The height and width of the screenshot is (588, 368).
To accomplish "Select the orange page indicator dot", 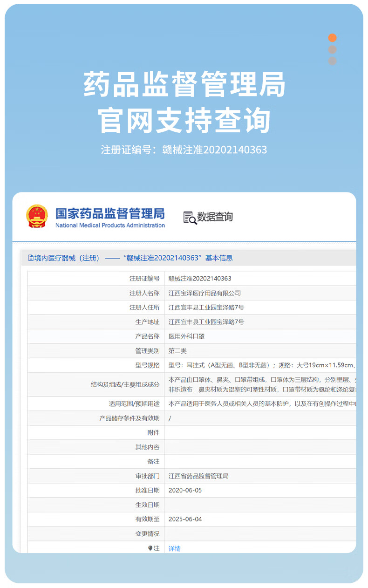I will point(332,38).
